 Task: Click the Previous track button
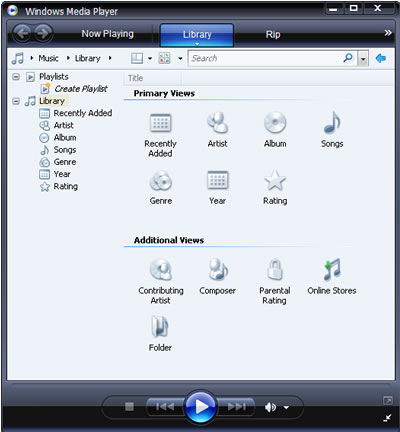pos(165,407)
